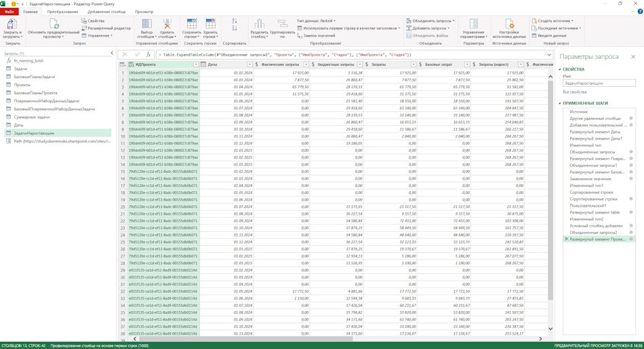The width and height of the screenshot is (644, 349).
Task: Open filter dropdown for Даты column
Action: pyautogui.click(x=249, y=64)
